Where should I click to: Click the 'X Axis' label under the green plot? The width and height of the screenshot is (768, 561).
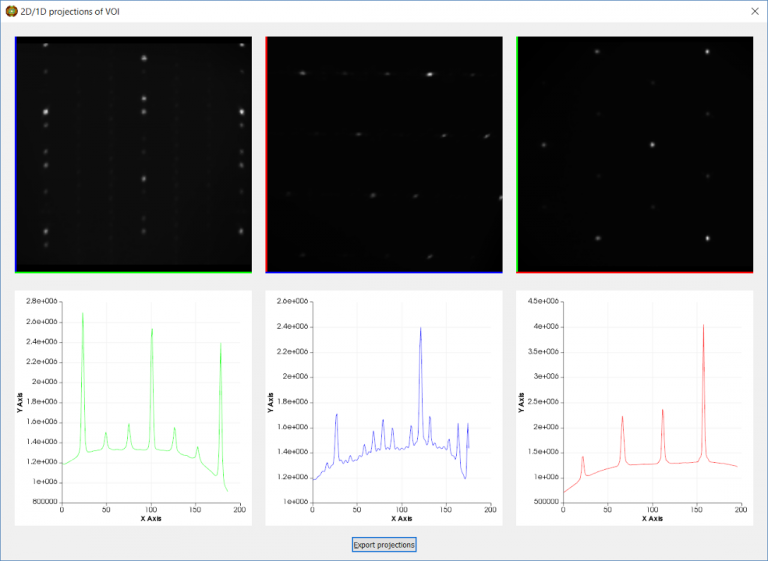pos(150,518)
